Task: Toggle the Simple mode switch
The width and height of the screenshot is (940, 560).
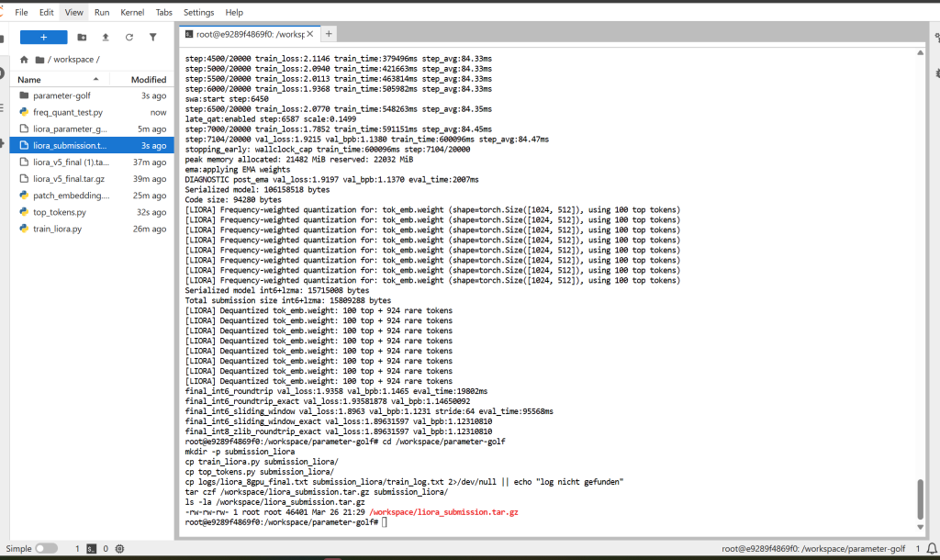Action: (x=46, y=548)
